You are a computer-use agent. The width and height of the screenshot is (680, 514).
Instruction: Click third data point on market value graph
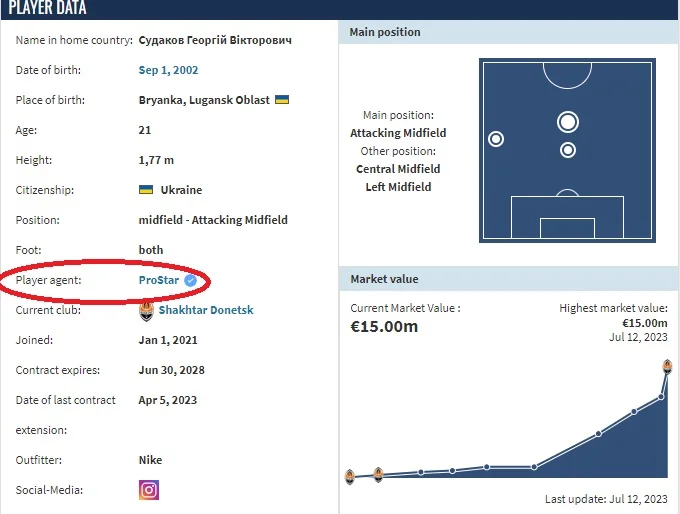(x=421, y=472)
